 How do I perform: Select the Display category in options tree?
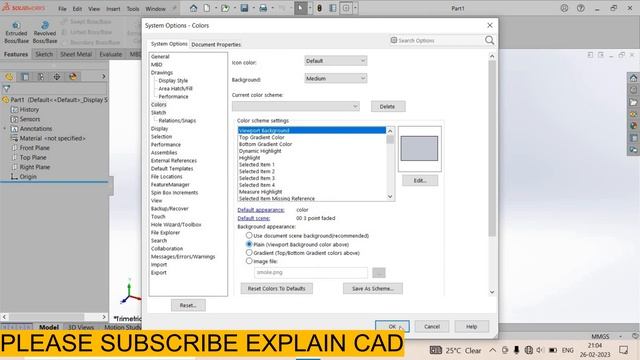[x=159, y=129]
